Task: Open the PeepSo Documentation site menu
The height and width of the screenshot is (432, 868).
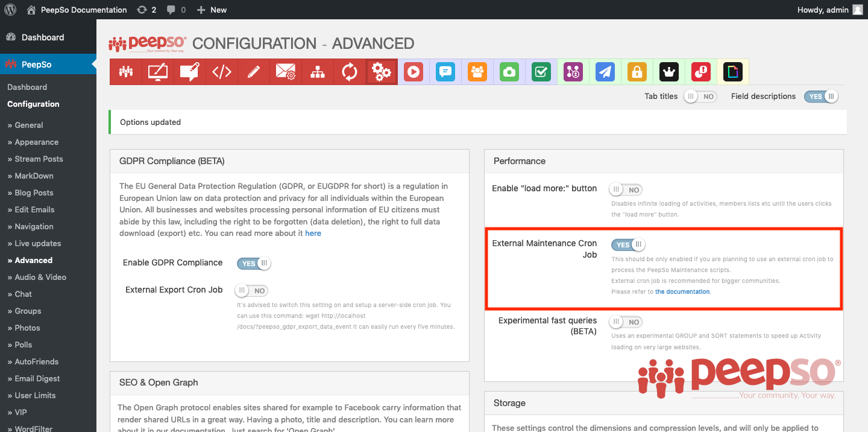Action: pyautogui.click(x=83, y=10)
